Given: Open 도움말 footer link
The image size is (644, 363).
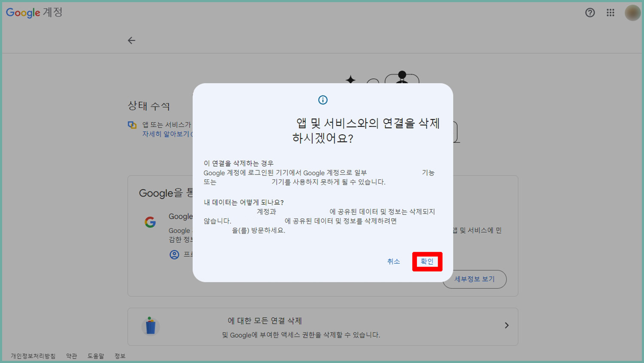Looking at the screenshot, I should pyautogui.click(x=96, y=356).
